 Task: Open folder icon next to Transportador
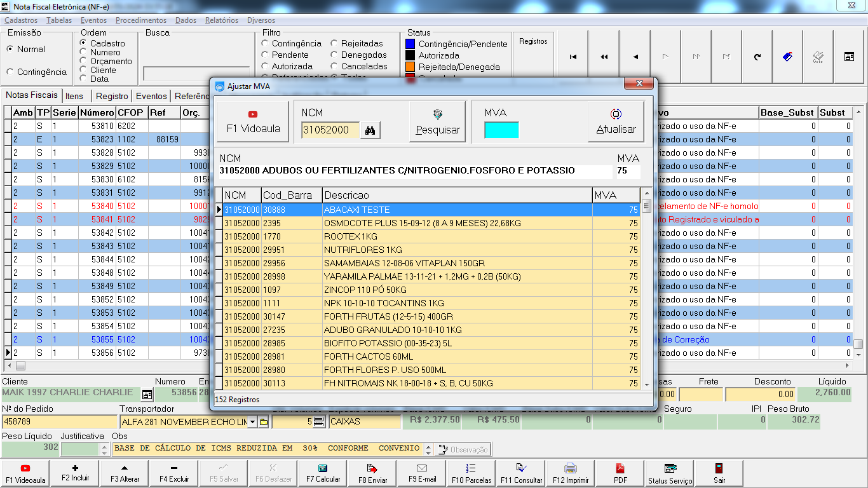264,421
